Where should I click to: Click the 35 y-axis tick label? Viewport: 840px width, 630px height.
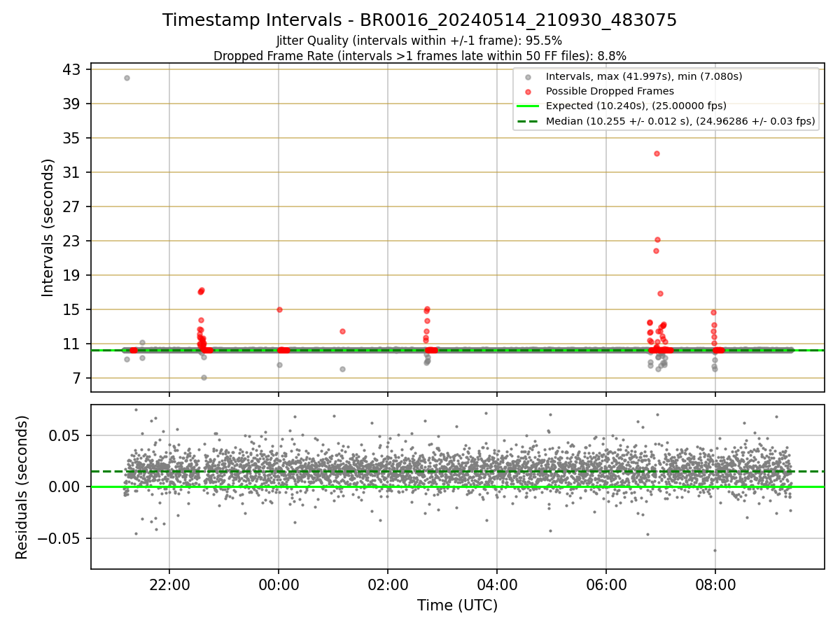73,138
